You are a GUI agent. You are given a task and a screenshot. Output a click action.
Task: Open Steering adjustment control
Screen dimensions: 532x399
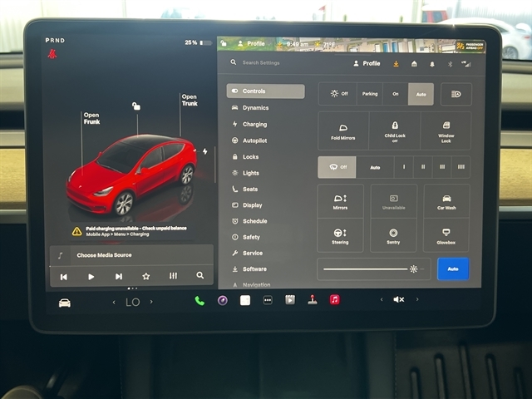pyautogui.click(x=340, y=236)
